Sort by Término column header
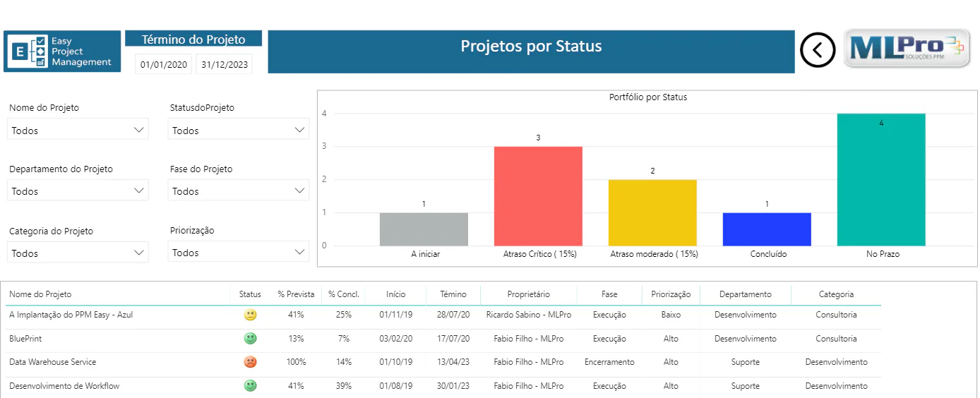Viewport: 980px width, 398px height. tap(453, 294)
